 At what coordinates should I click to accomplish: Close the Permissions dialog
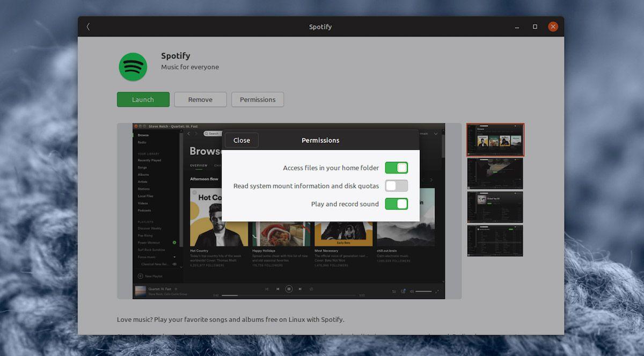tap(241, 140)
